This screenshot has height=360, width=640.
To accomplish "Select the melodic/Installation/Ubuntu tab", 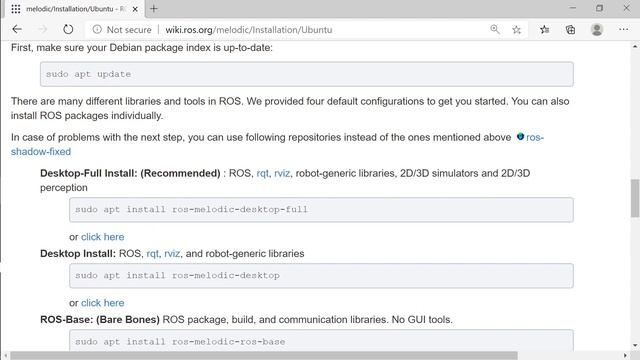I will coord(75,9).
